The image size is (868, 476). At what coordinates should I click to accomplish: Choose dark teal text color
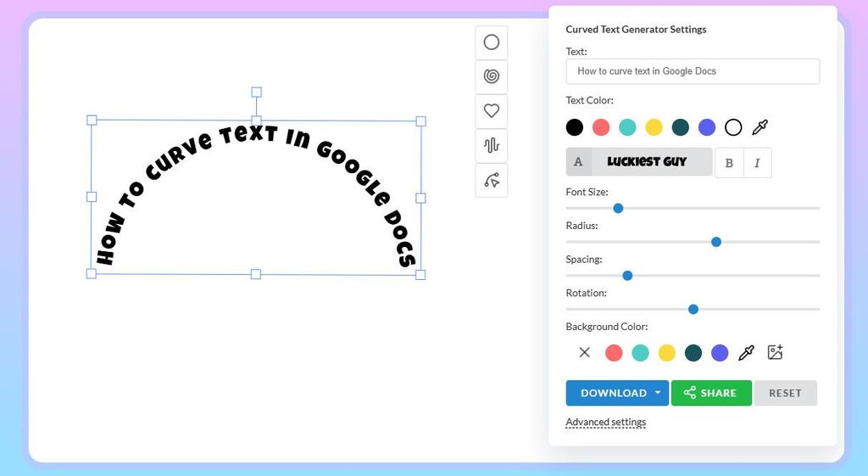[681, 127]
